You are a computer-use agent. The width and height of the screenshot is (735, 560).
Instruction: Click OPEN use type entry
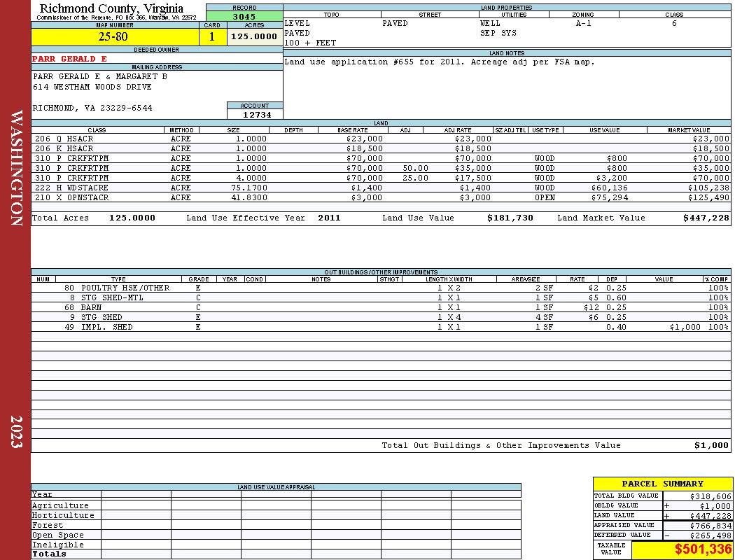click(x=545, y=197)
